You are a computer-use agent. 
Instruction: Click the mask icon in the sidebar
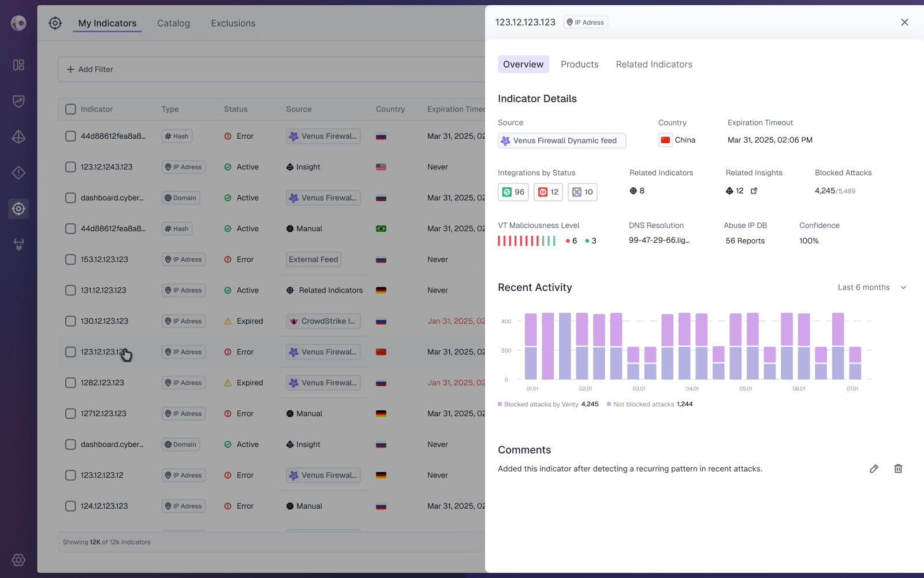tap(18, 244)
